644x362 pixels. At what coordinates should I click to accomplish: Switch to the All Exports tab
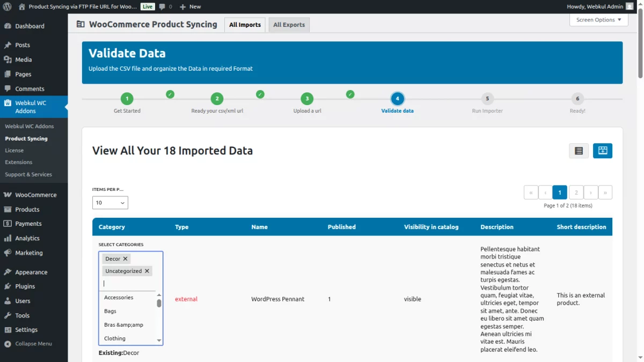(x=289, y=24)
